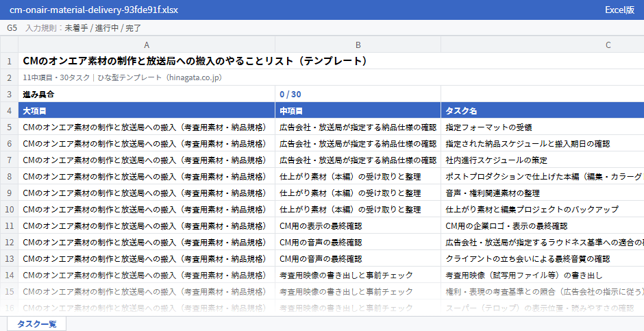Select row 5 header
644x331 pixels.
tap(9, 127)
